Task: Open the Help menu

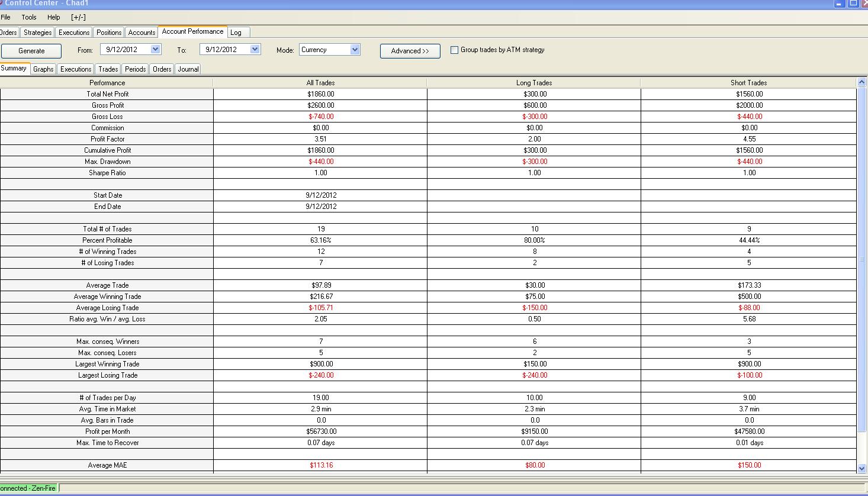Action: (x=54, y=17)
